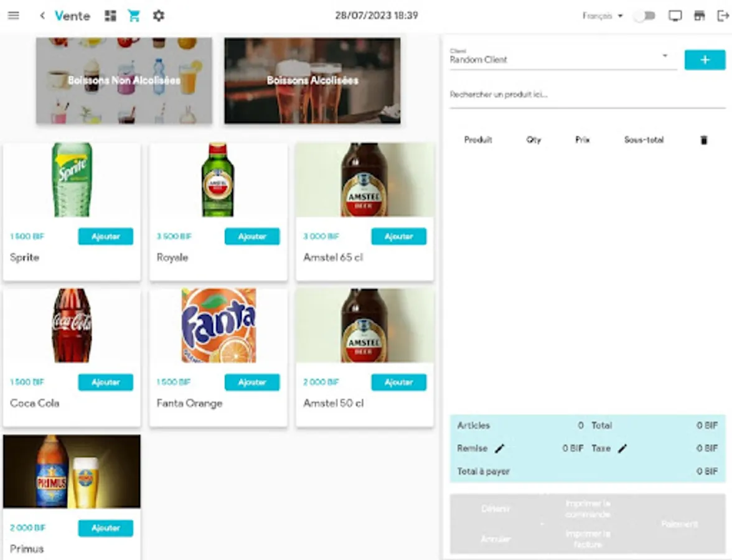Add Sprite to the cart

(106, 236)
